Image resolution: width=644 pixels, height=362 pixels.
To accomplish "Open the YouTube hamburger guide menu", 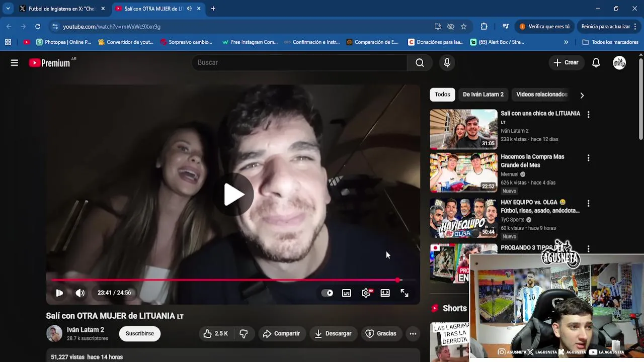I will pos(15,63).
